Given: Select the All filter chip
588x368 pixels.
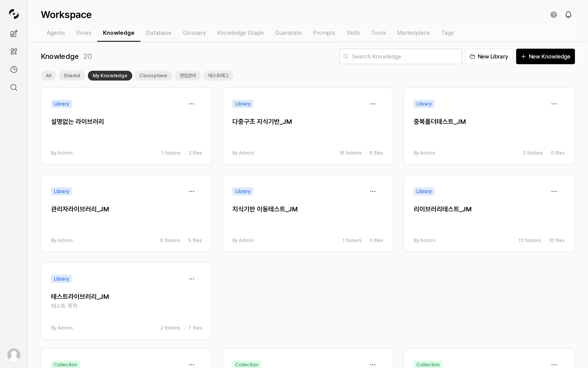Looking at the screenshot, I should click(x=49, y=76).
